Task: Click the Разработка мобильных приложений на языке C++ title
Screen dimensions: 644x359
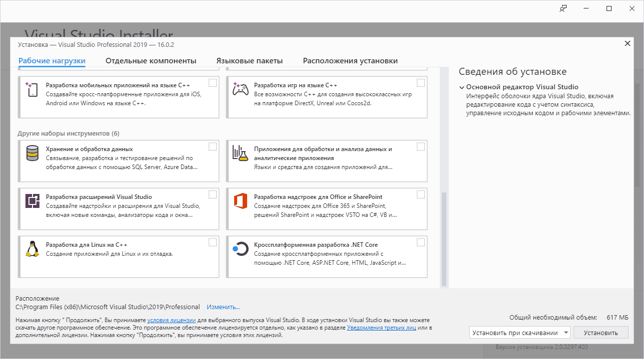Action: [x=118, y=85]
